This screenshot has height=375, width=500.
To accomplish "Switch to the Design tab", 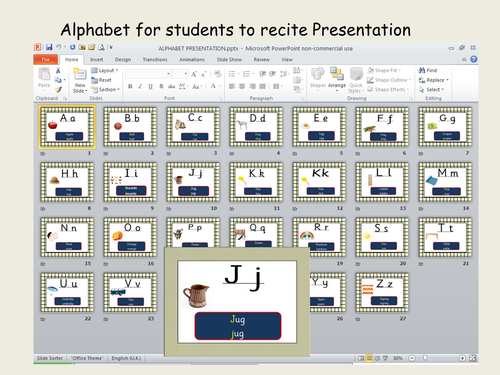I will point(123,60).
